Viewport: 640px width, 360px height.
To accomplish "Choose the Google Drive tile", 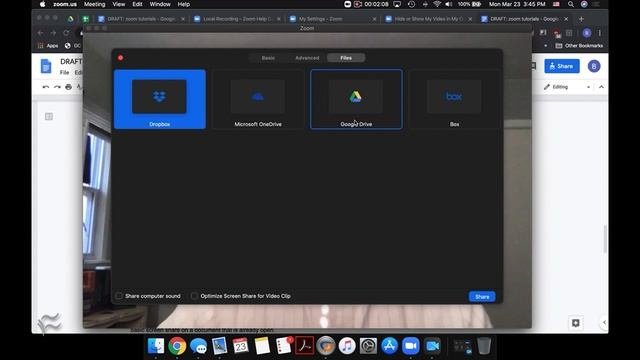I will [356, 99].
